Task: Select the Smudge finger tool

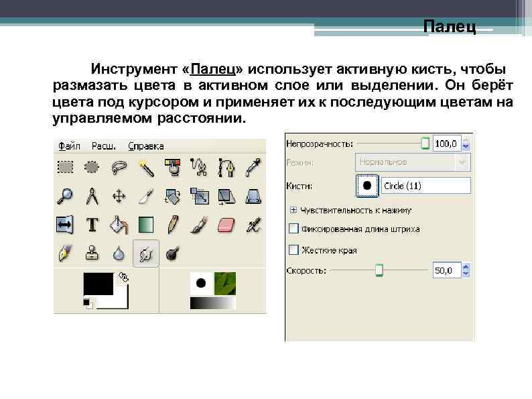Action: pos(146,253)
